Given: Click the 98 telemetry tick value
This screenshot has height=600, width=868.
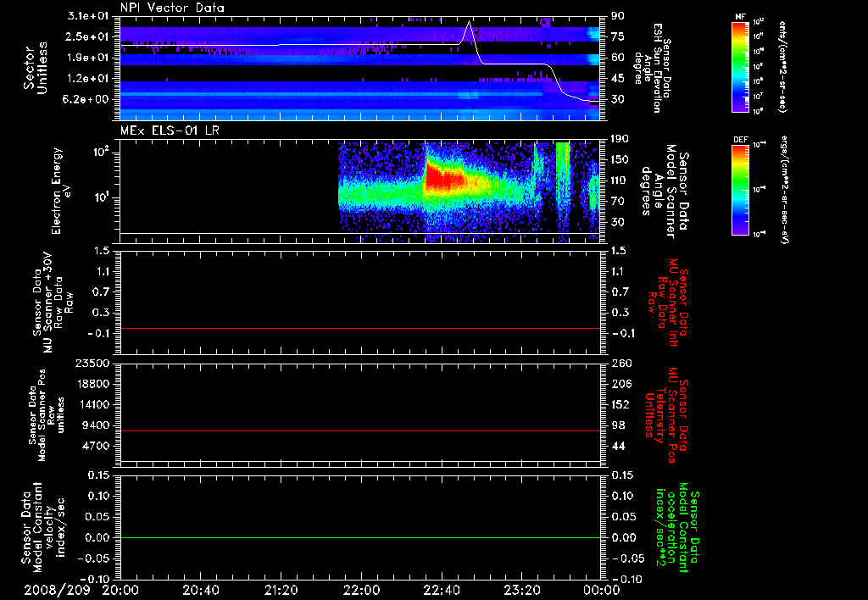Looking at the screenshot, I should click(618, 425).
